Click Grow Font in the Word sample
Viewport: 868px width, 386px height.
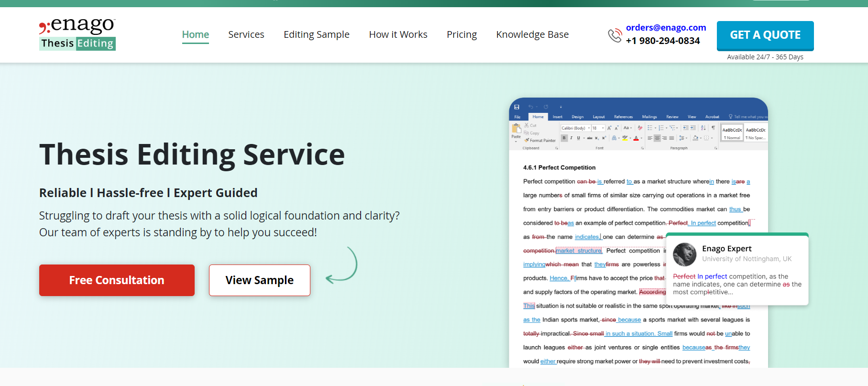click(609, 128)
